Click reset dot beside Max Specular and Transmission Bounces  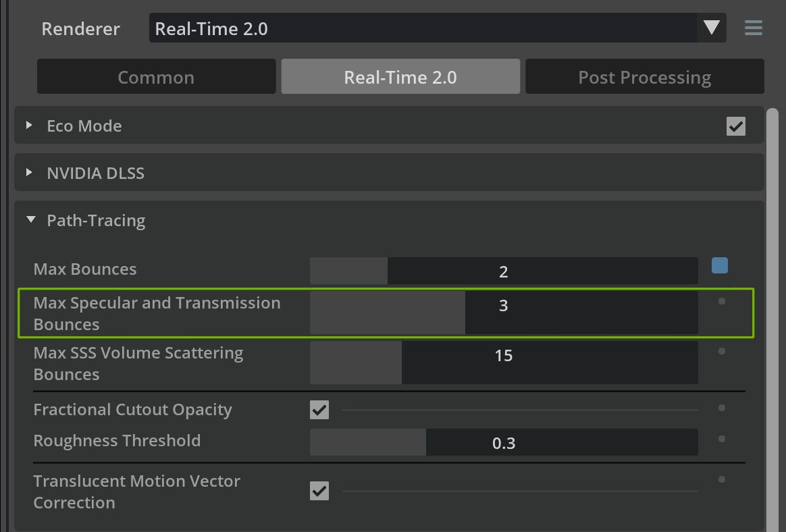[x=722, y=301]
